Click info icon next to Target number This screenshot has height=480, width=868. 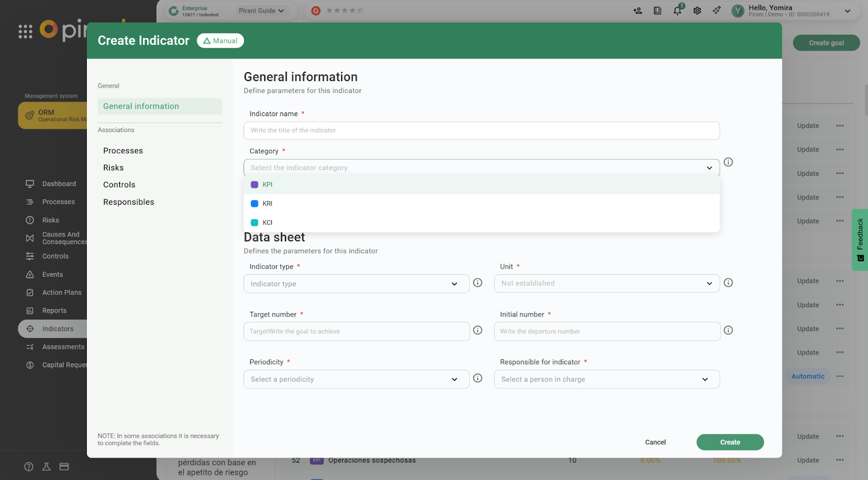pyautogui.click(x=477, y=330)
